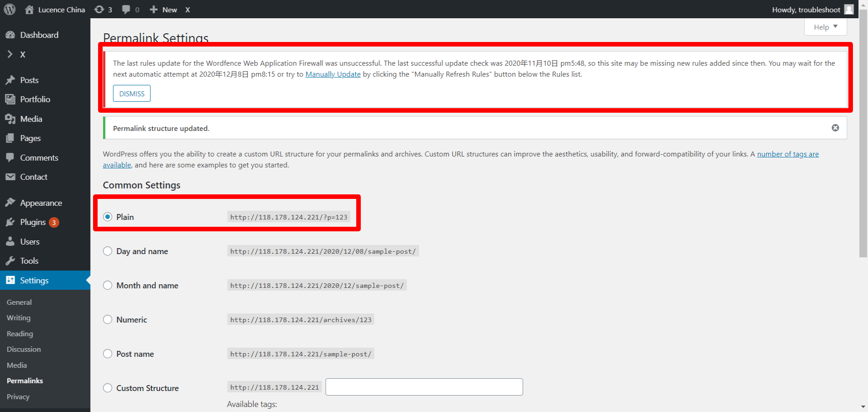Click the Comments speech bubble sidebar icon
The width and height of the screenshot is (868, 412).
click(10, 158)
